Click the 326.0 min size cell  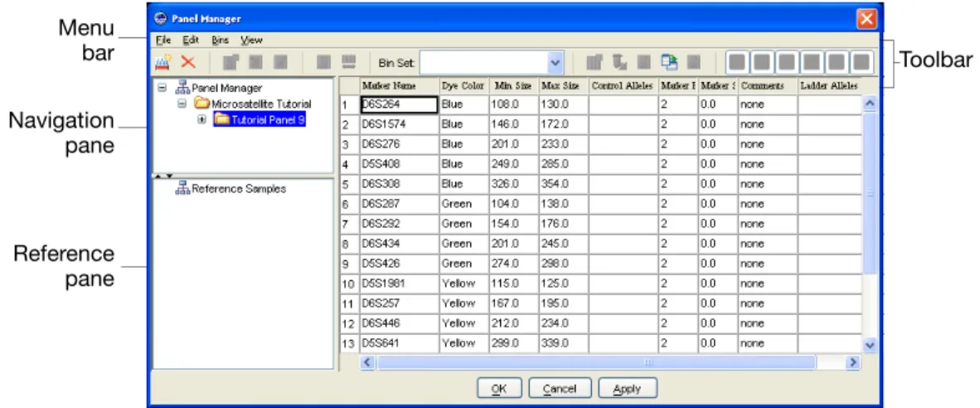pyautogui.click(x=513, y=184)
